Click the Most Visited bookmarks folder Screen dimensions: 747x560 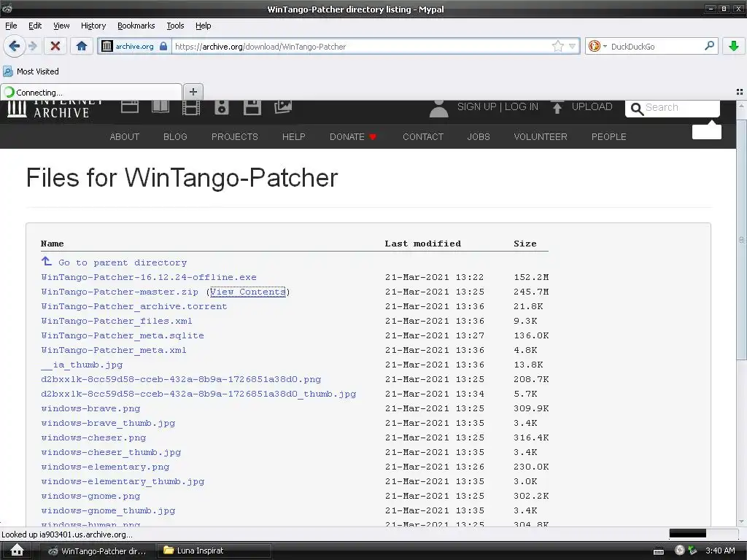[31, 71]
